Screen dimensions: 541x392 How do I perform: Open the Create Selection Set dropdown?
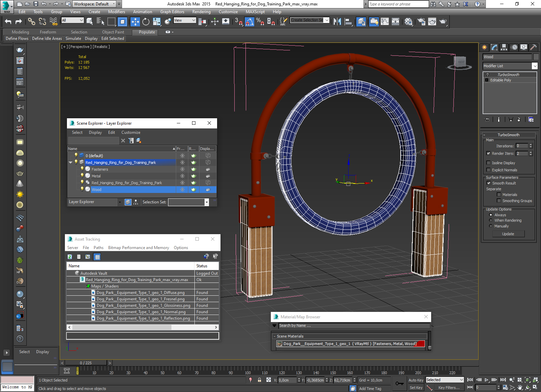tap(327, 20)
